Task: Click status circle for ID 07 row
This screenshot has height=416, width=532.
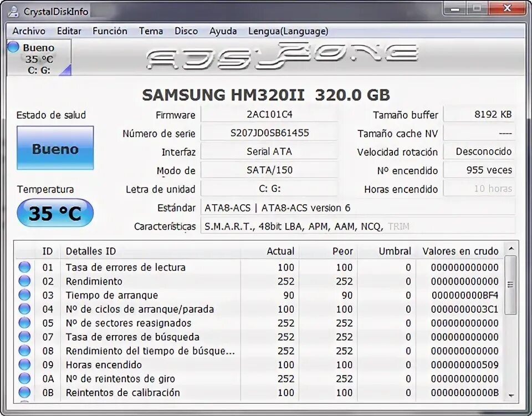Action: pyautogui.click(x=24, y=337)
